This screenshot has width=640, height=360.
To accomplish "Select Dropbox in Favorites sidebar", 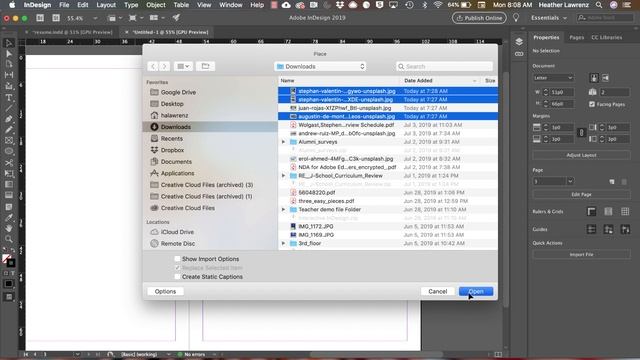I will pyautogui.click(x=172, y=150).
